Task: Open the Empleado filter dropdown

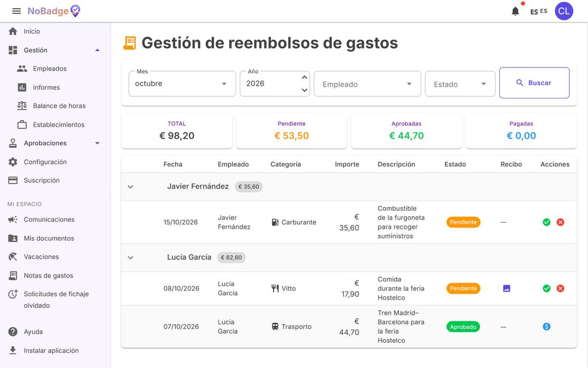Action: (368, 83)
